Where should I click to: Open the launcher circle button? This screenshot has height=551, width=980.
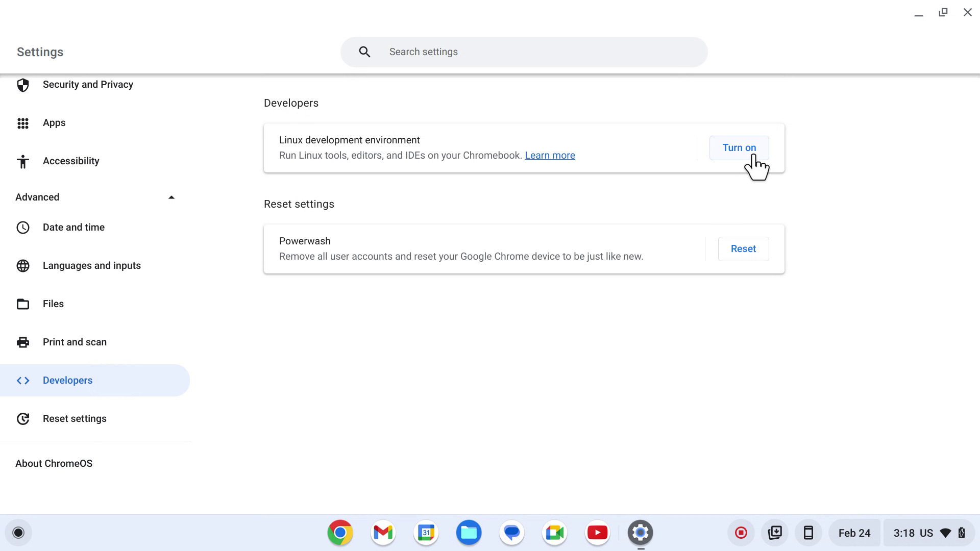pyautogui.click(x=18, y=533)
